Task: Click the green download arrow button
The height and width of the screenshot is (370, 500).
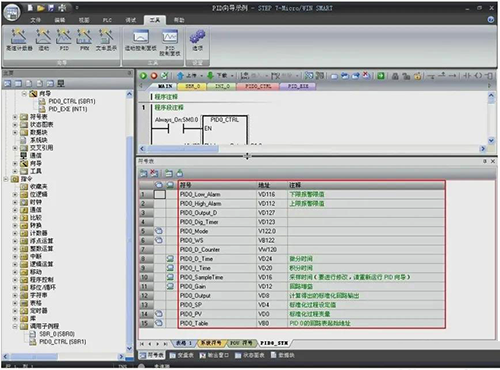Action: tap(210, 76)
